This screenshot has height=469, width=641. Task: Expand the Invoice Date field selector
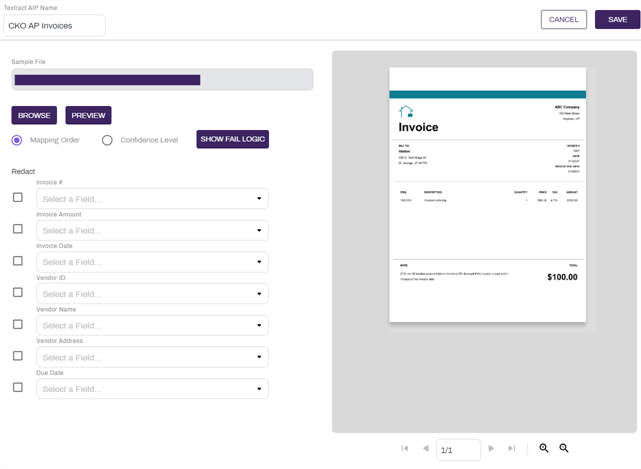click(x=152, y=262)
